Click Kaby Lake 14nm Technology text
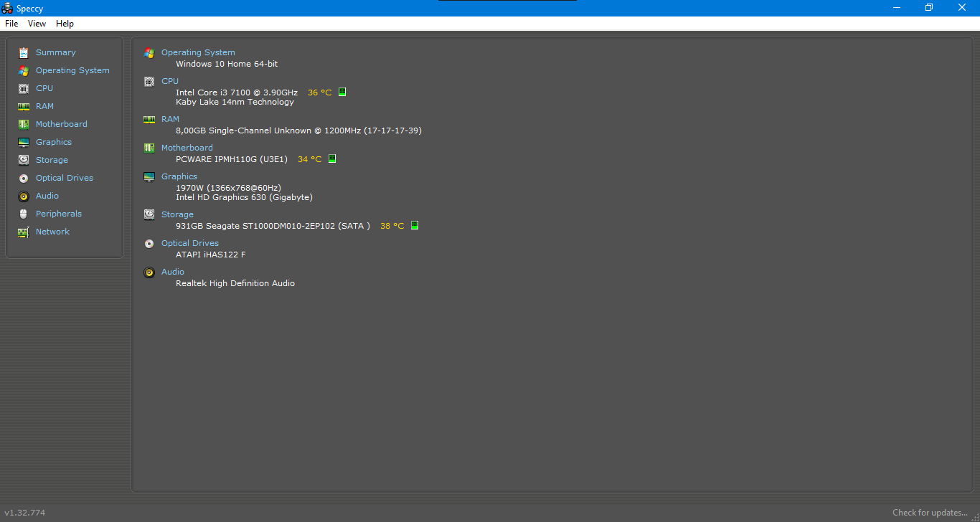The height and width of the screenshot is (522, 980). 235,102
